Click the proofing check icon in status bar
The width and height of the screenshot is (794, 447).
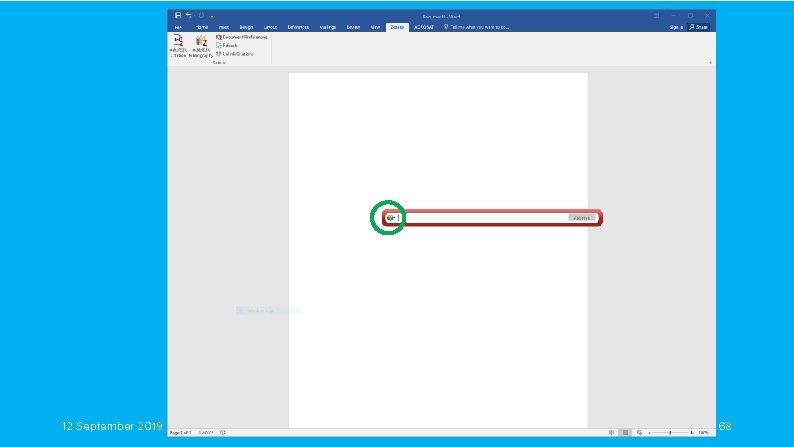pos(223,433)
